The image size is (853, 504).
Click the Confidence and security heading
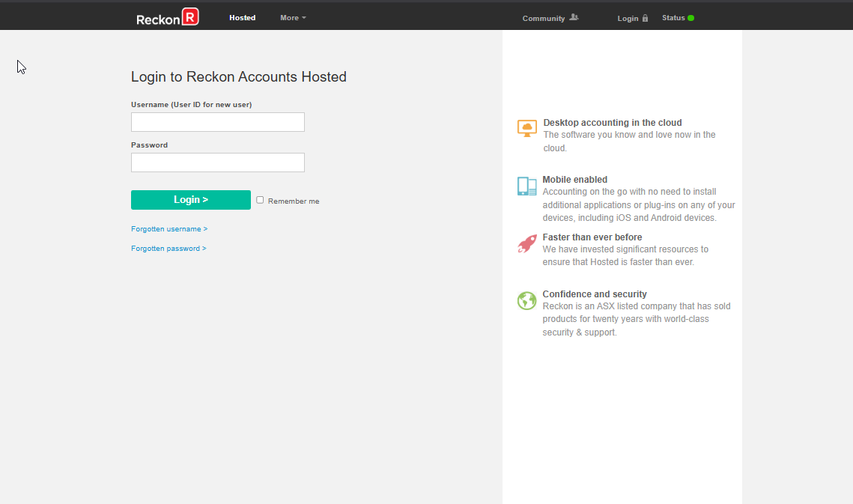click(x=594, y=294)
